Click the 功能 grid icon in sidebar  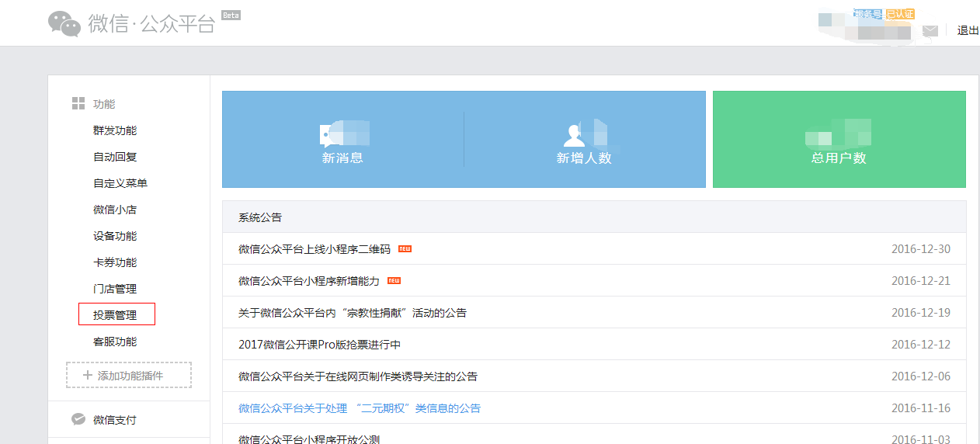pos(78,104)
